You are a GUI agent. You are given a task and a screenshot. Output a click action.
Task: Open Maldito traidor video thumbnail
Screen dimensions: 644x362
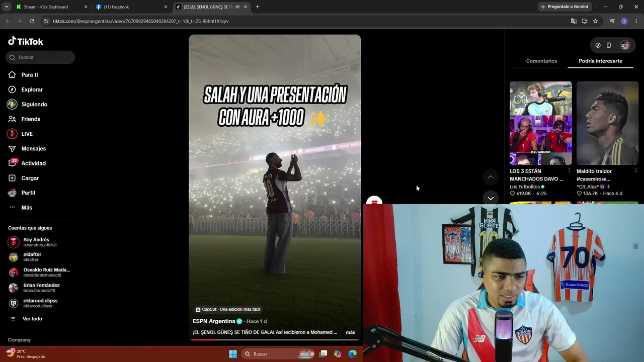click(607, 123)
